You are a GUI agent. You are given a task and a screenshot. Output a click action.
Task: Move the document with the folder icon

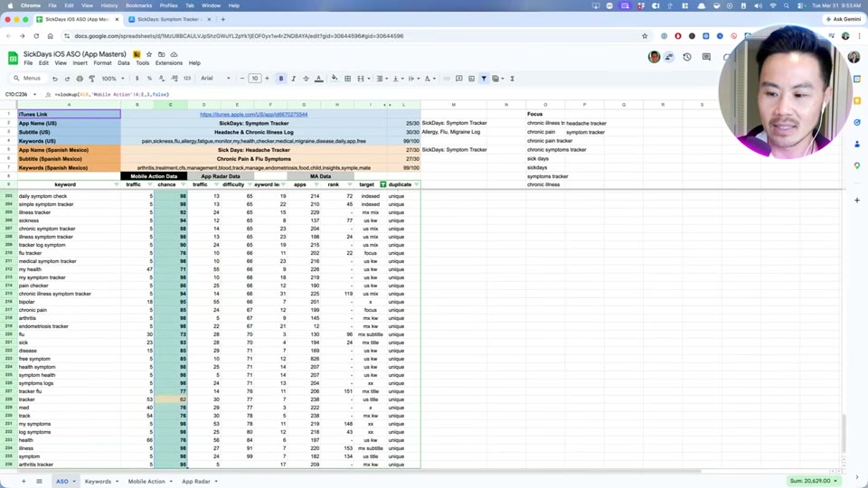(x=161, y=54)
